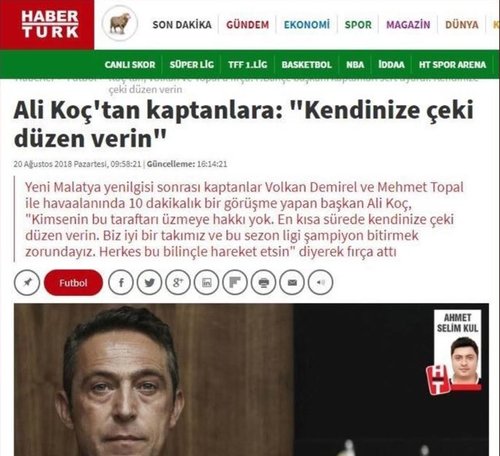The height and width of the screenshot is (456, 500).
Task: Share the article on Flipboard
Action: [x=235, y=283]
